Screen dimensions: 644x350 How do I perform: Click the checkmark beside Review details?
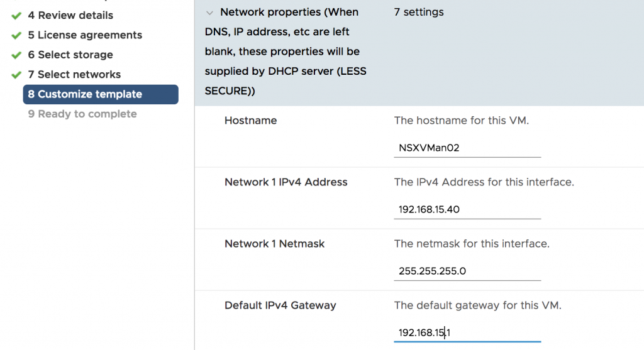click(x=16, y=16)
